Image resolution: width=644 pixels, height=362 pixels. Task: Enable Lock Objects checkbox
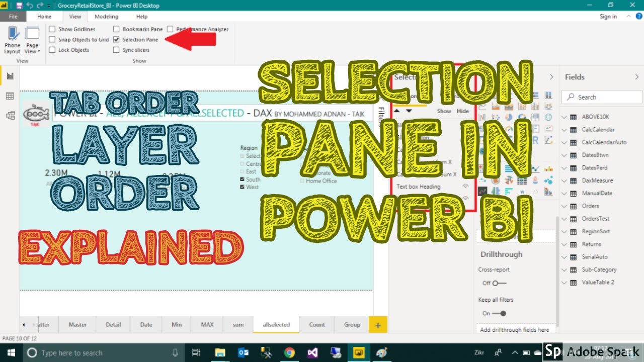tap(52, 50)
